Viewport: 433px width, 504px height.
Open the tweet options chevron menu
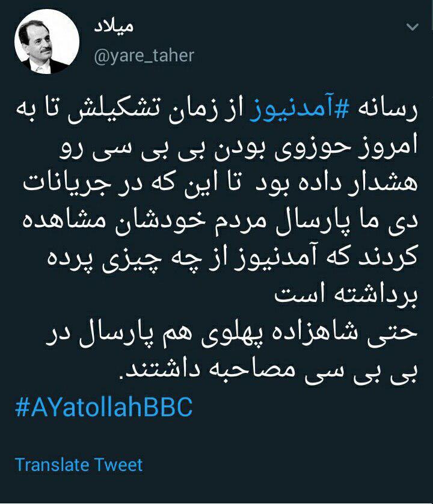click(412, 26)
